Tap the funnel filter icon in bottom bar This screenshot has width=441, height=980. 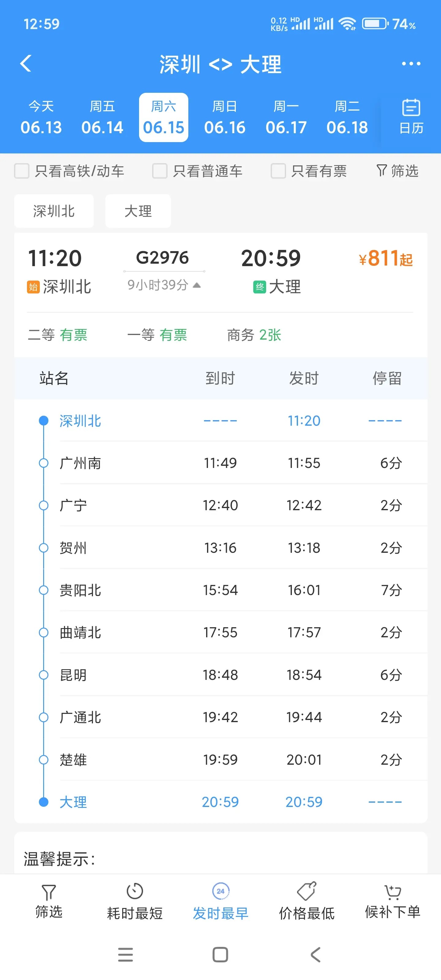[x=49, y=892]
